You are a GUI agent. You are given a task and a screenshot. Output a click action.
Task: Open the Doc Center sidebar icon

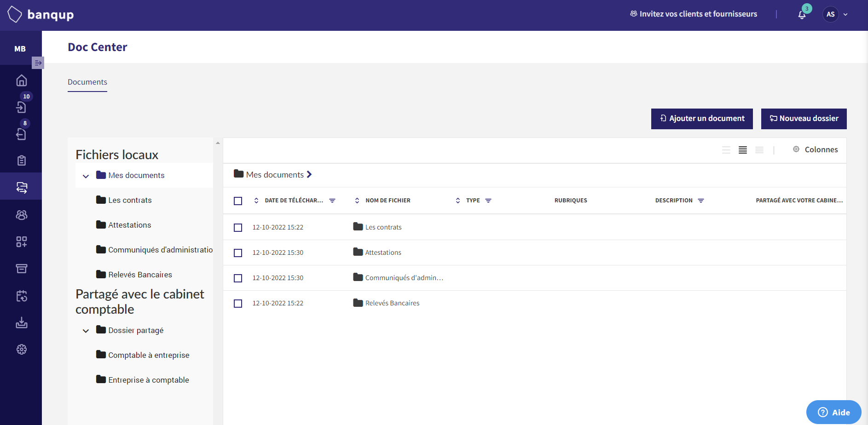22,187
